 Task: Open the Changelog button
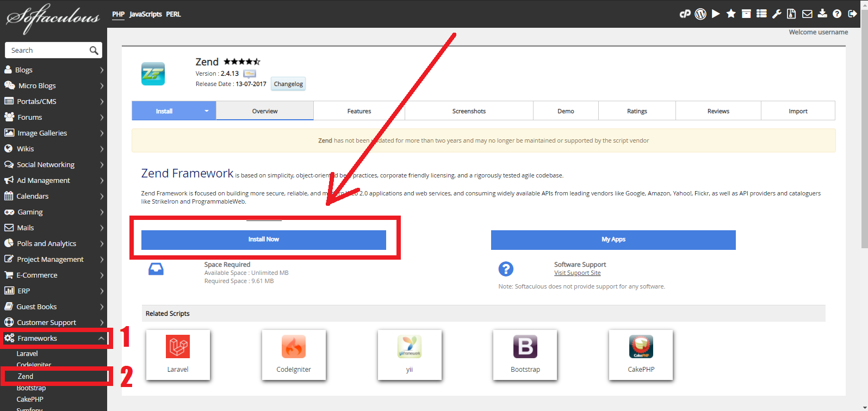coord(288,84)
